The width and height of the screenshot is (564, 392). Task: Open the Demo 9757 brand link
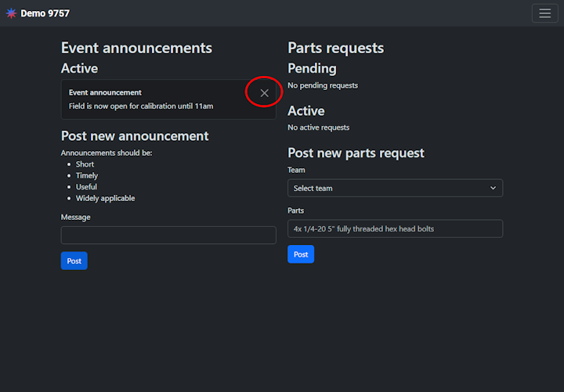[45, 13]
